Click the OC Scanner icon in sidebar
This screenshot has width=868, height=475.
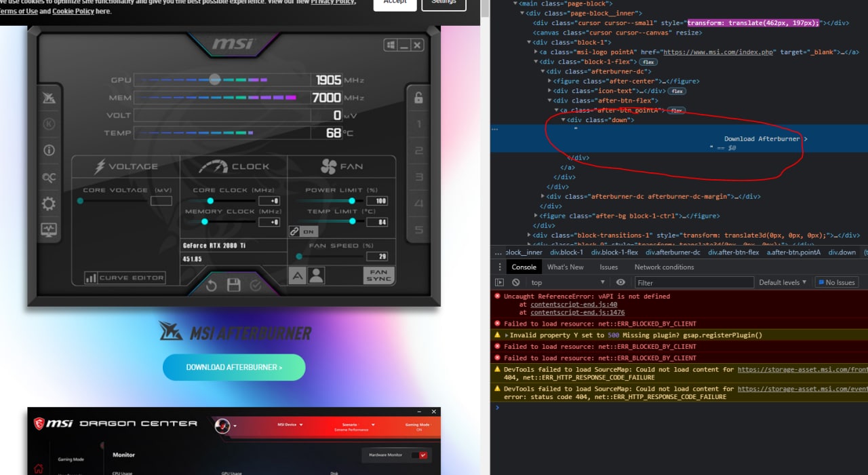[x=49, y=177]
